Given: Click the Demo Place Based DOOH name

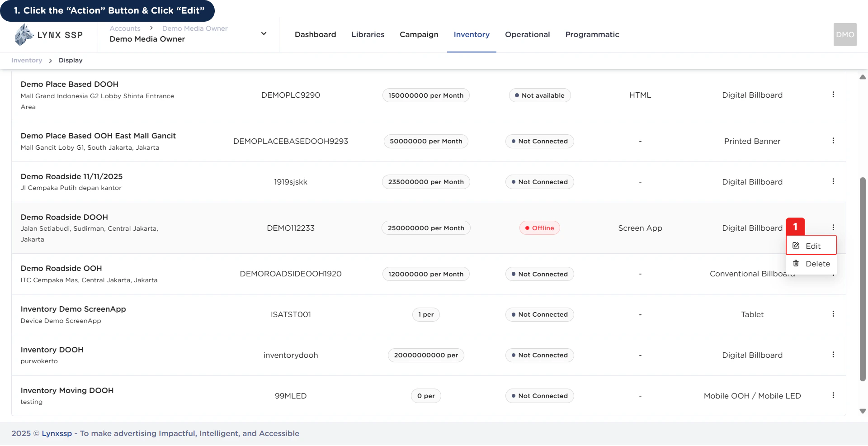Looking at the screenshot, I should click(x=70, y=84).
